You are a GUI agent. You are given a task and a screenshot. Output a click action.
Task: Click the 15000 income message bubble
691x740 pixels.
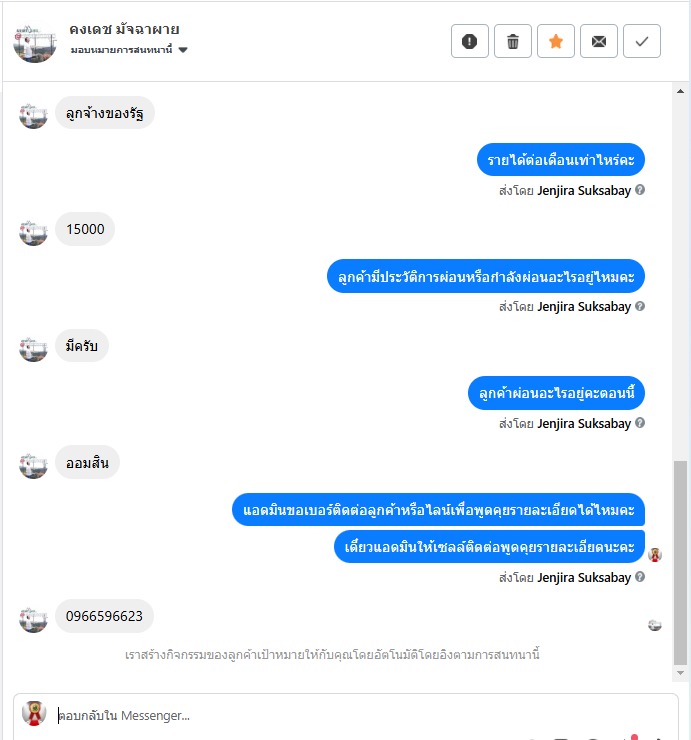tap(85, 229)
